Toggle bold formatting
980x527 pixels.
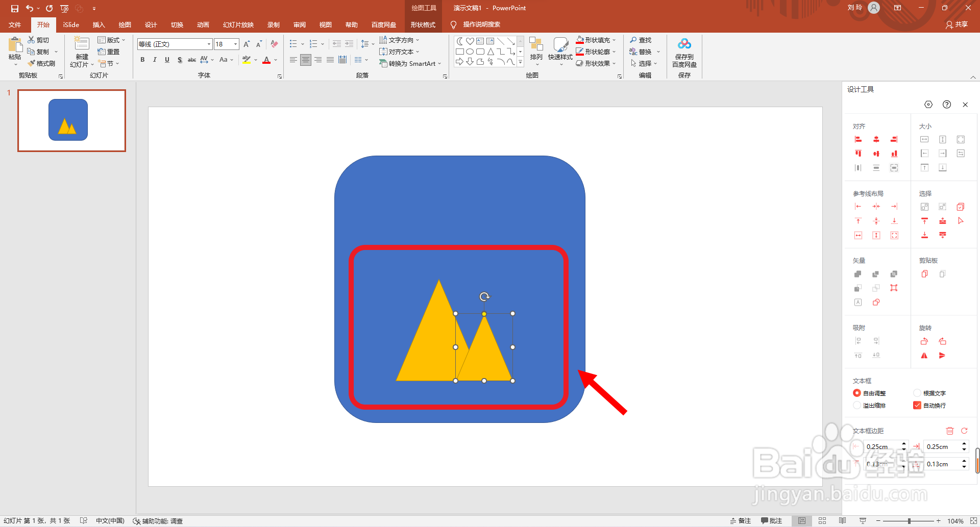click(x=142, y=60)
